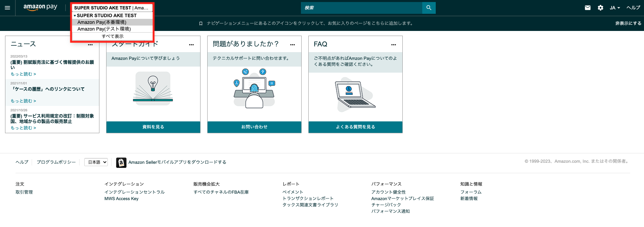Viewport: 644px width, 227px height.
Task: Click the 問題がありましたか？ card title
Action: 246,44
